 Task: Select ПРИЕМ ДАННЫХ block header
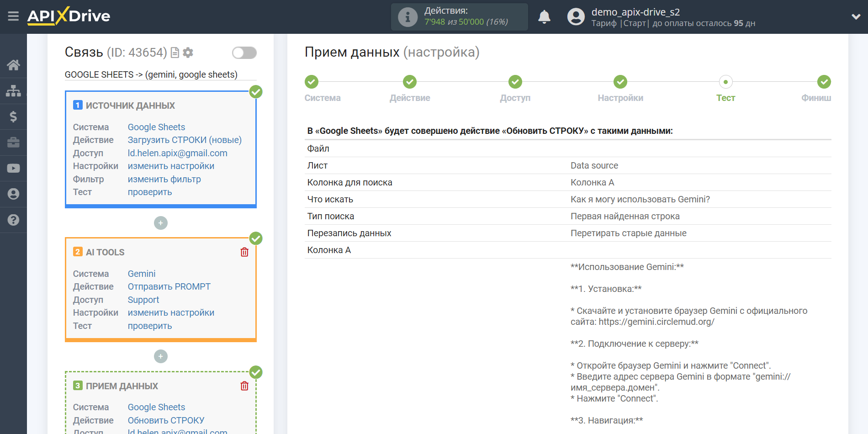[122, 386]
